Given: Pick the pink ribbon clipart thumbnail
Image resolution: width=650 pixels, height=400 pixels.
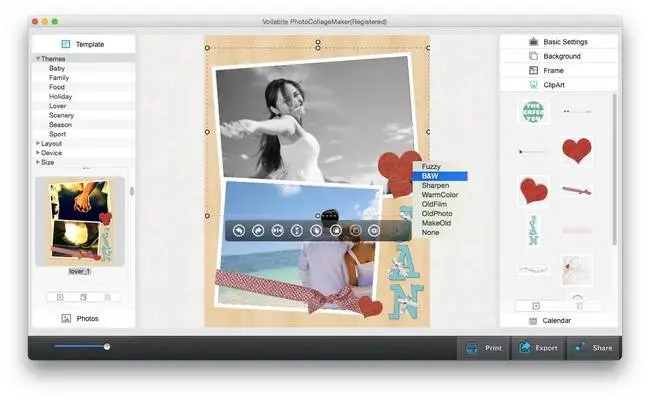Looking at the screenshot, I should (577, 191).
